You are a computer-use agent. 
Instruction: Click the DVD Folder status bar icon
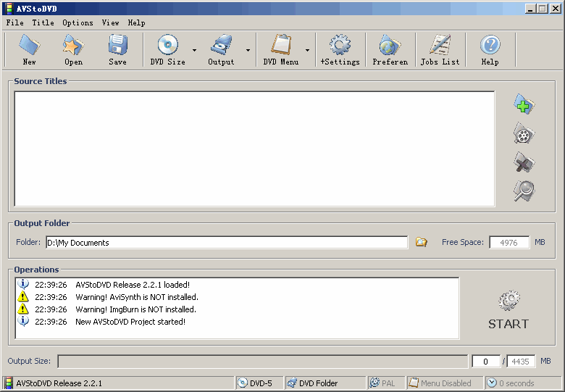292,383
